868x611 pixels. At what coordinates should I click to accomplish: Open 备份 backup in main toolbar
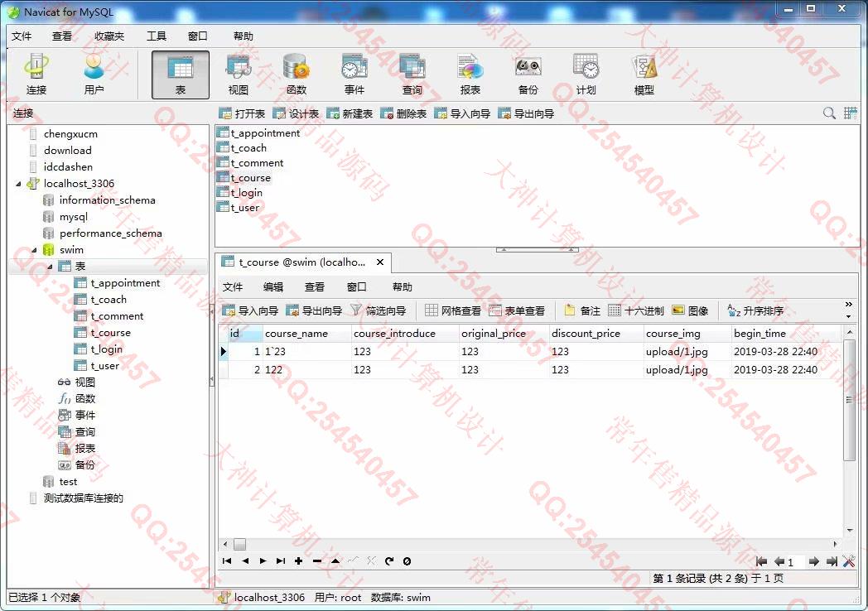pos(528,75)
